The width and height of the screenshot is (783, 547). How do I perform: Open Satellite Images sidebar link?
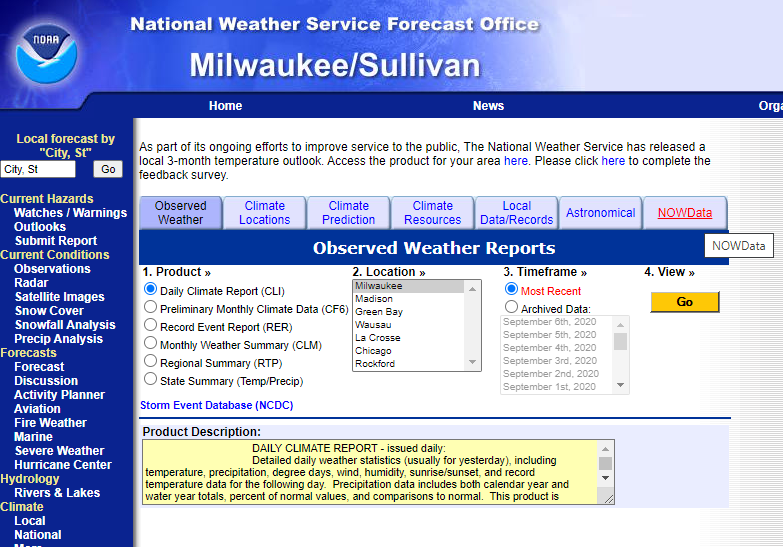click(59, 297)
